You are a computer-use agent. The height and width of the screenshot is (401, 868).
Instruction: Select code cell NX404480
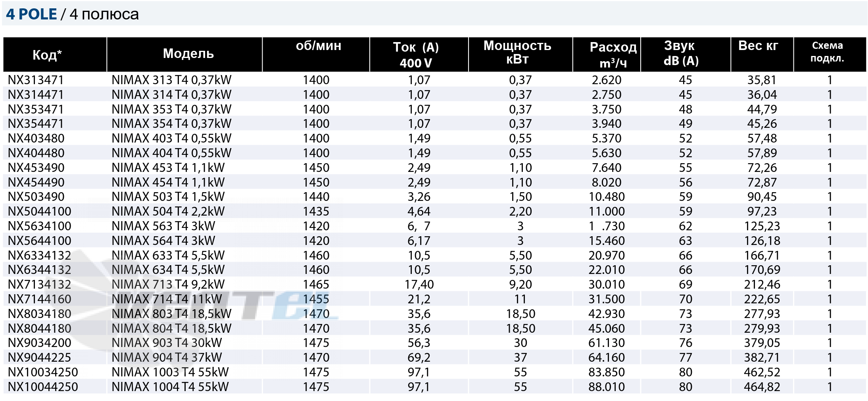(36, 153)
